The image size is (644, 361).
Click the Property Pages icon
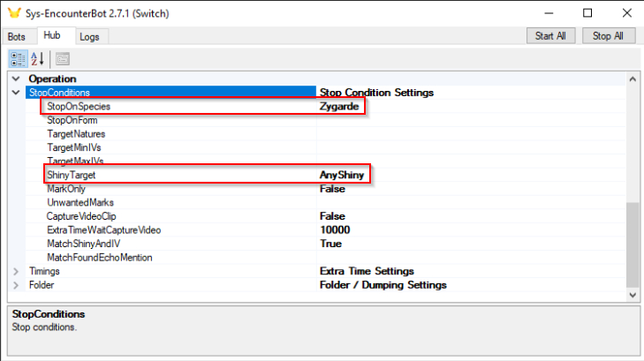point(63,59)
